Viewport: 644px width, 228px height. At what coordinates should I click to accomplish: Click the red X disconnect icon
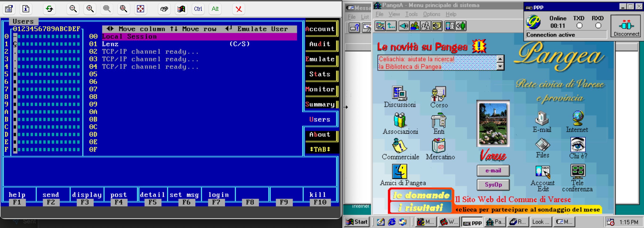239,9
